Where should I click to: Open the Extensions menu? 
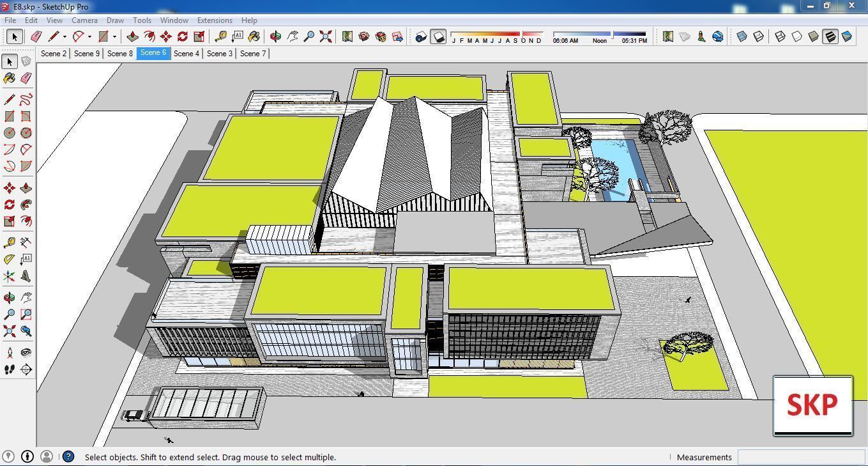[215, 20]
